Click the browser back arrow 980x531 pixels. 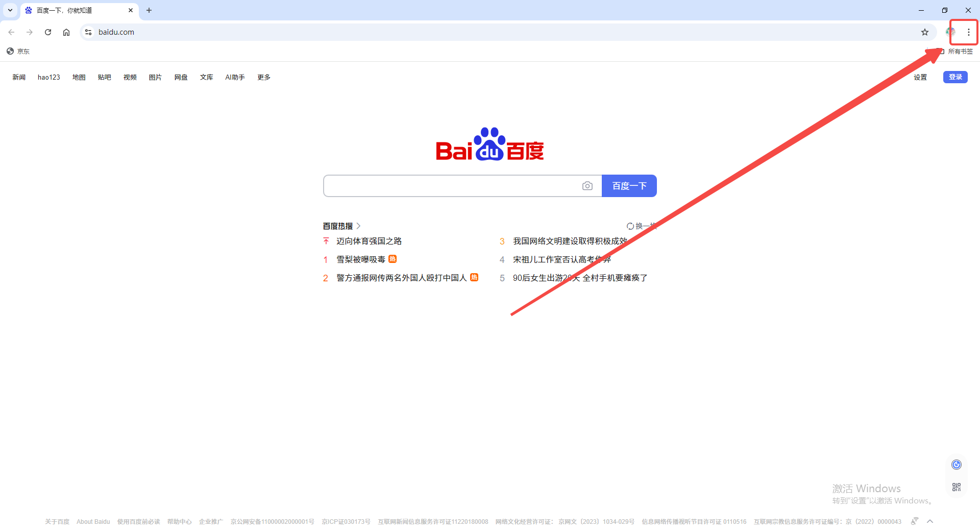click(11, 32)
